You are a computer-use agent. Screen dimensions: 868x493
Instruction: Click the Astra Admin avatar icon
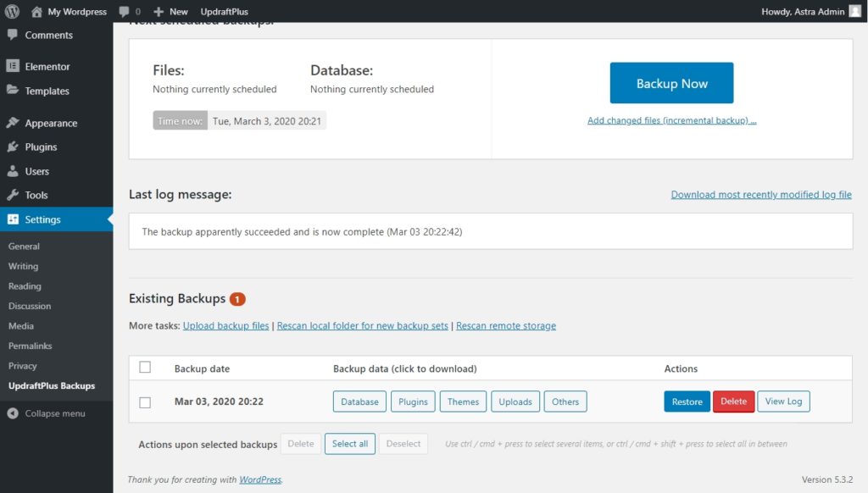coord(855,11)
